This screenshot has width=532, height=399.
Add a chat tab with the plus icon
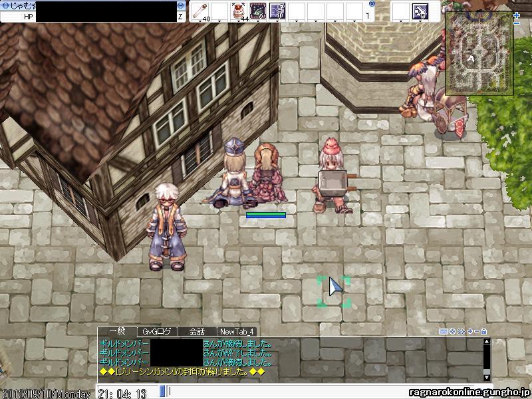pyautogui.click(x=470, y=331)
